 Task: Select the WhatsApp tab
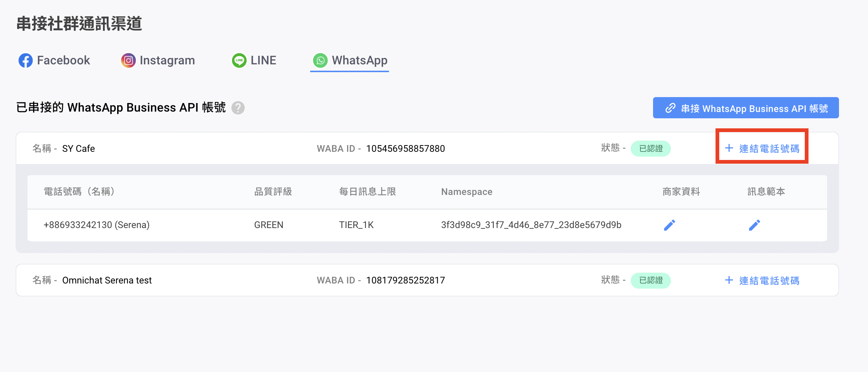(359, 61)
